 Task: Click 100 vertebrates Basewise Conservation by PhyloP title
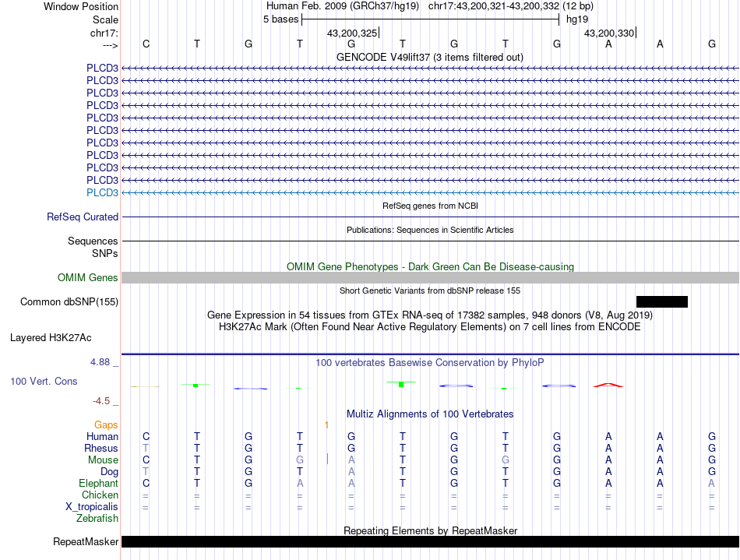coord(430,362)
